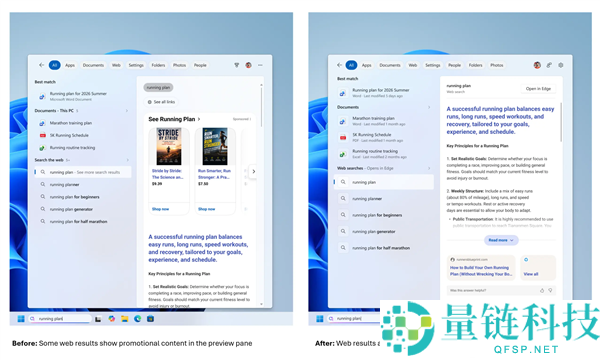Click the Excel icon for Running routine tracking in After panel
The image size is (600, 360).
click(343, 154)
